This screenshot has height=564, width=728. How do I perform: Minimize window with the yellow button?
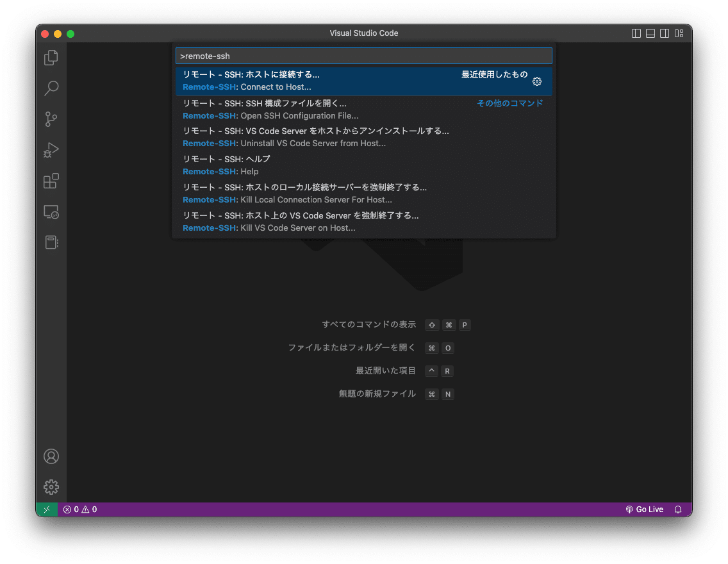[x=58, y=34]
